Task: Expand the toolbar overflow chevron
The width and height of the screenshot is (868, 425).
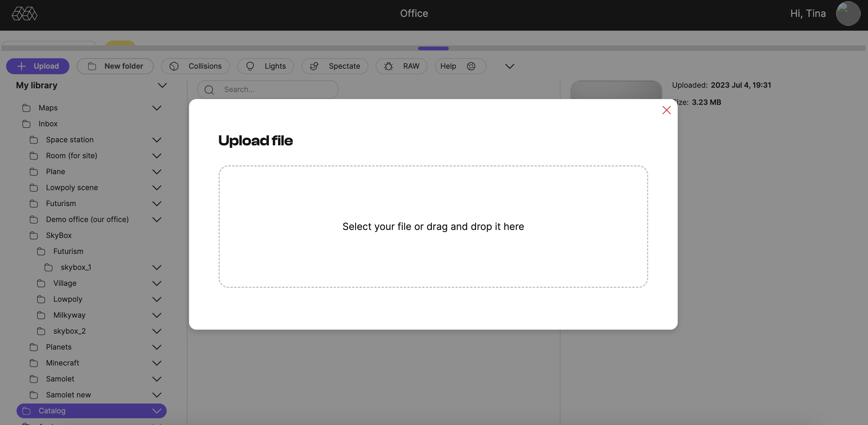Action: tap(510, 66)
